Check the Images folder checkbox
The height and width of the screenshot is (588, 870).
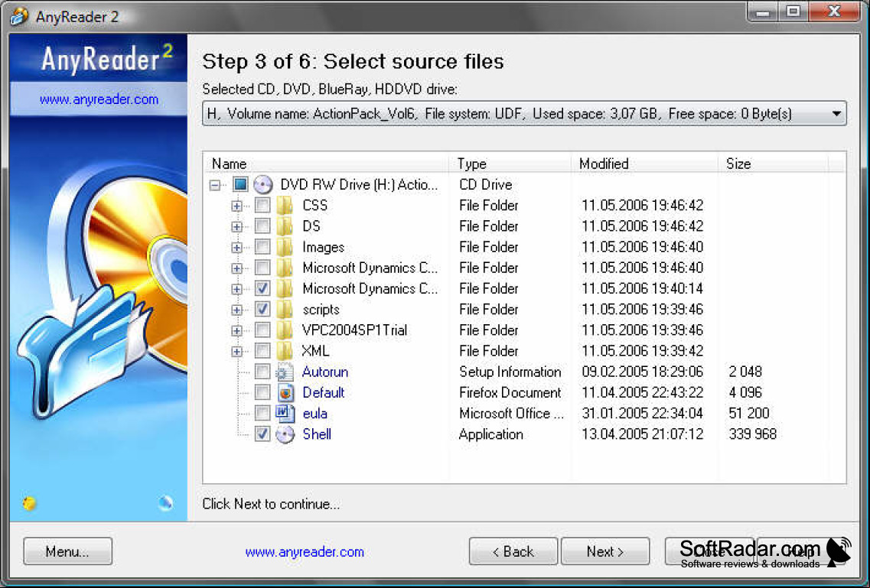click(x=262, y=247)
